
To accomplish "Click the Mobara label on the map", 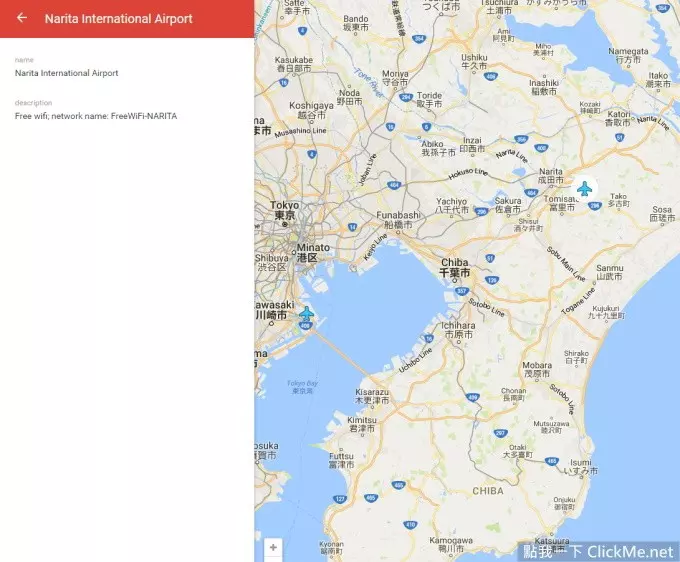I will click(x=537, y=369).
